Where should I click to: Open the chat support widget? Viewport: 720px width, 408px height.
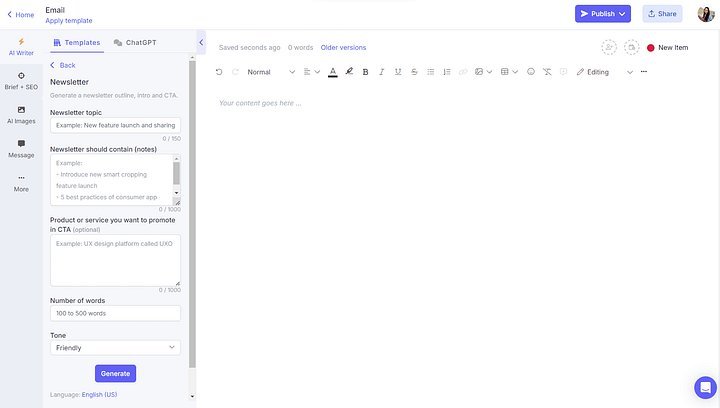705,388
